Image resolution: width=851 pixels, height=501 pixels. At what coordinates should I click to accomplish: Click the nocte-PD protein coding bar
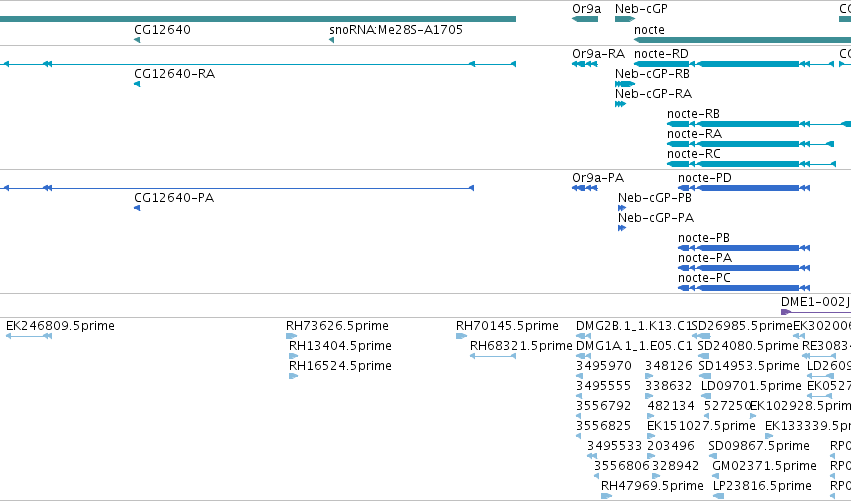tap(748, 188)
